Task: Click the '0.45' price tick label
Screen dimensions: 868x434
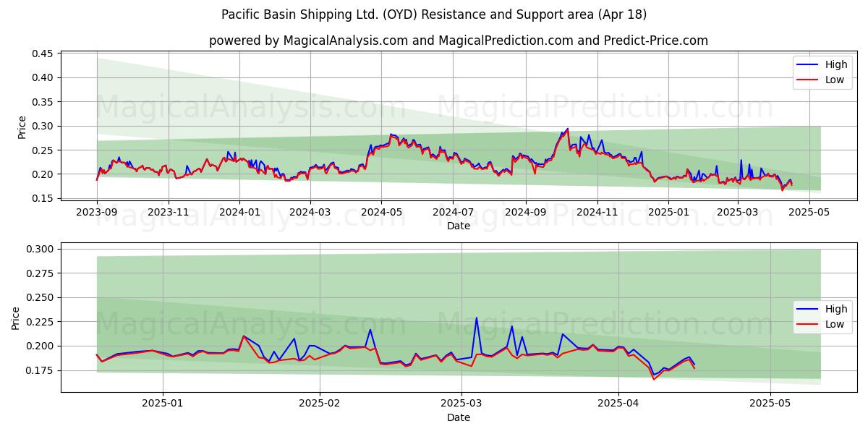Action: [43, 54]
